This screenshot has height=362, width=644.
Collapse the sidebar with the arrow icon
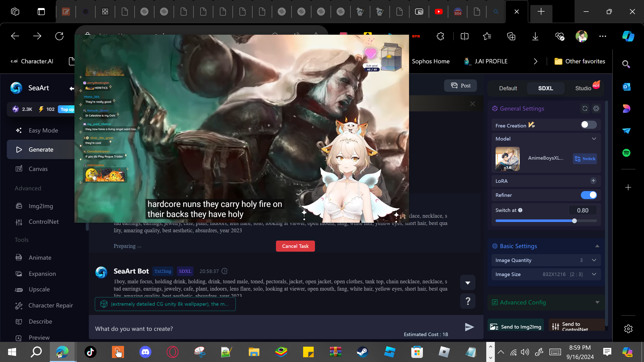coord(72,88)
